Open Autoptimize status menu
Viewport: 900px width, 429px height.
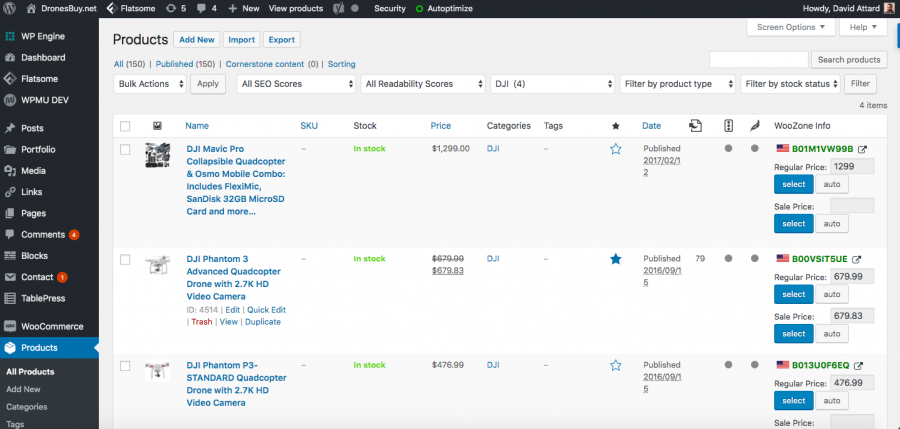coord(444,9)
